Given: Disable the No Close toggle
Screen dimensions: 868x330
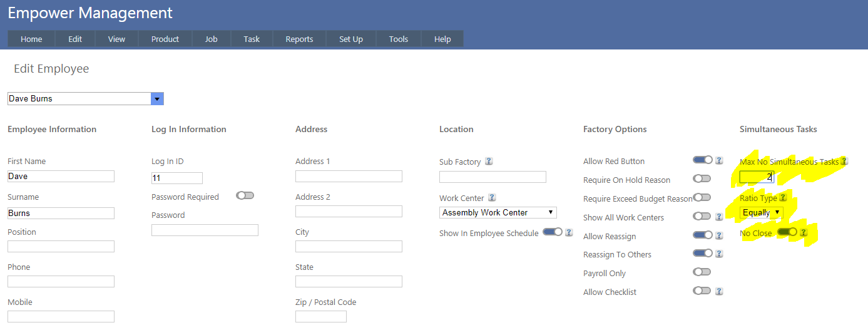Looking at the screenshot, I should [x=787, y=232].
